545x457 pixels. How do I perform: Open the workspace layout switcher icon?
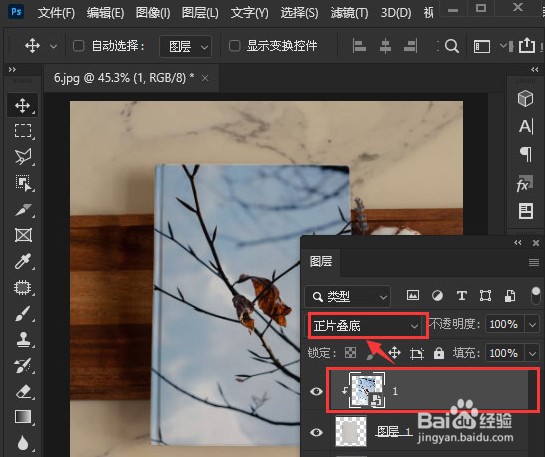482,46
